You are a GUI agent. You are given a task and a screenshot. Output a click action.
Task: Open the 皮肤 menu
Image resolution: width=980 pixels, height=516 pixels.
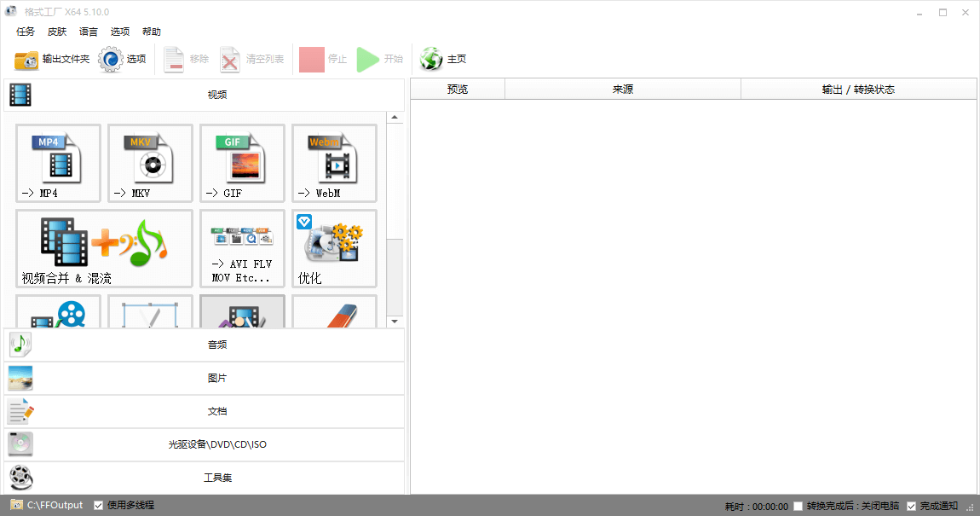[x=57, y=32]
